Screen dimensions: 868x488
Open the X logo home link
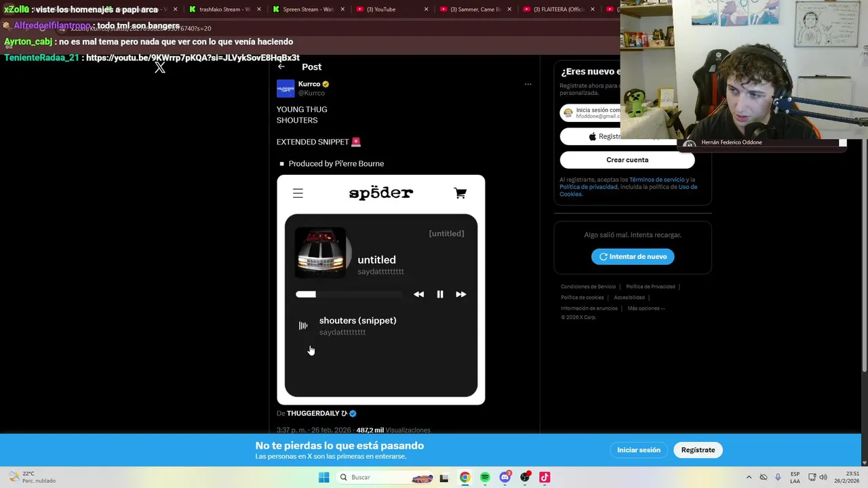pyautogui.click(x=160, y=67)
